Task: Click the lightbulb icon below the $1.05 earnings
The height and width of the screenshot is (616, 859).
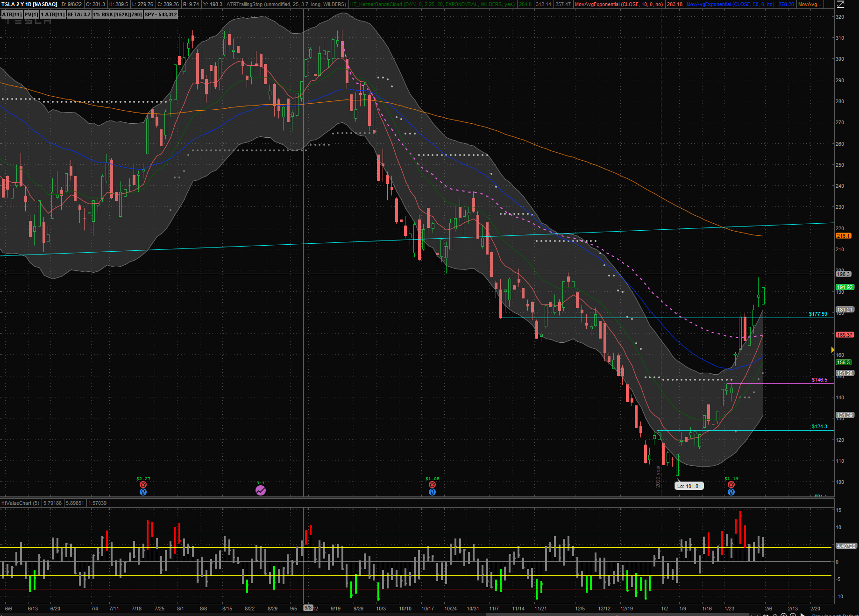Action: [432, 492]
